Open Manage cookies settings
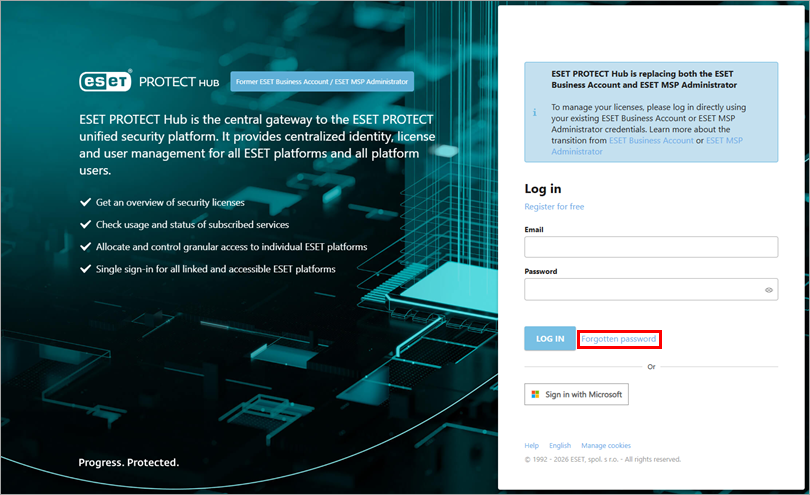The width and height of the screenshot is (810, 495). 606,446
